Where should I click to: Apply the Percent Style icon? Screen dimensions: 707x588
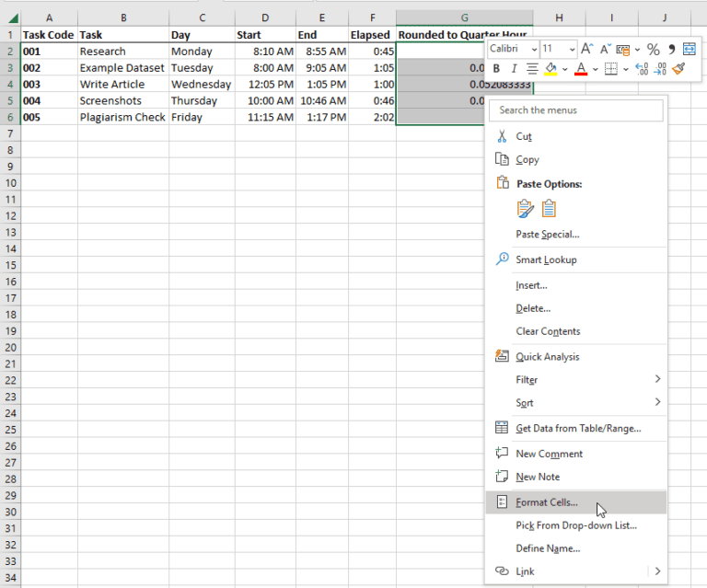coord(654,49)
